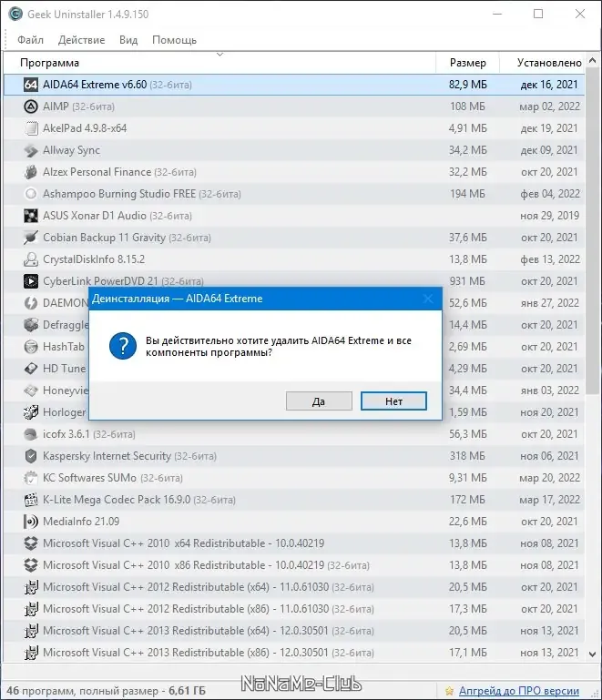The width and height of the screenshot is (602, 700).
Task: Sort by the Размер column header
Action: [x=467, y=63]
